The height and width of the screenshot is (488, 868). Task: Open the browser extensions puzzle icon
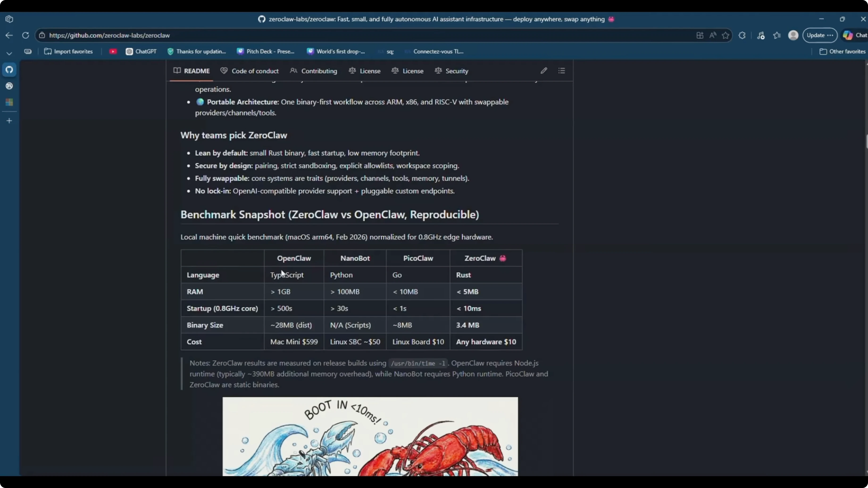[742, 35]
